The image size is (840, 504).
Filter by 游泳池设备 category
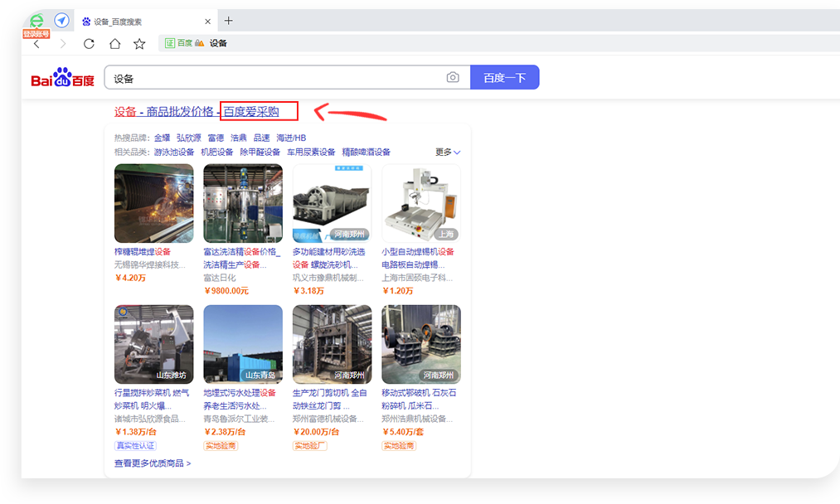[x=174, y=153]
